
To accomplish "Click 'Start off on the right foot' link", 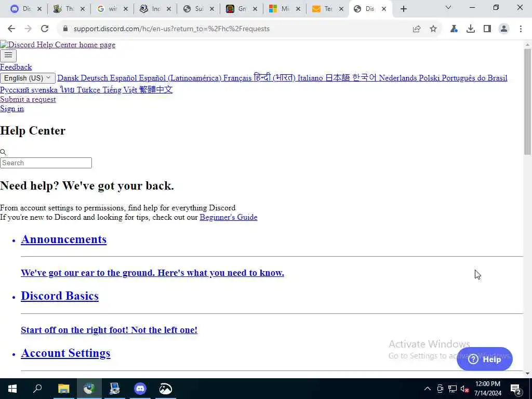I will 109,330.
